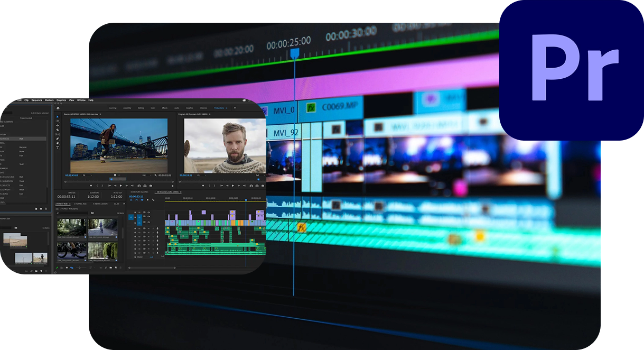Image resolution: width=644 pixels, height=350 pixels.
Task: Export frame from Source monitor
Action: [151, 186]
